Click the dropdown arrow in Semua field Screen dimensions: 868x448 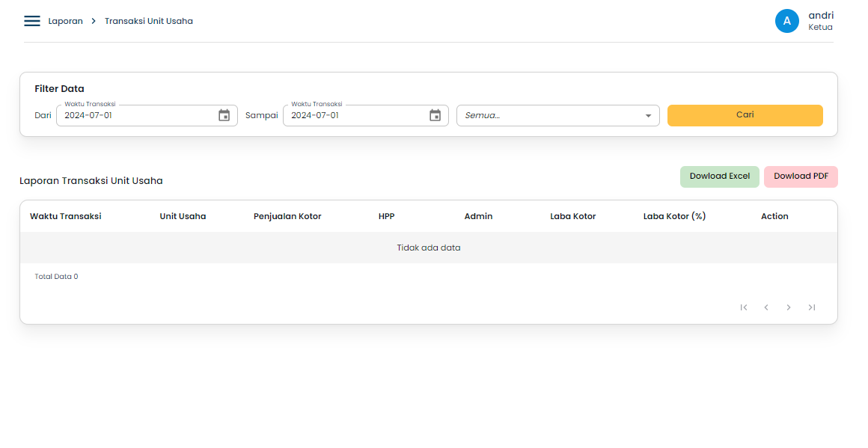tap(648, 116)
